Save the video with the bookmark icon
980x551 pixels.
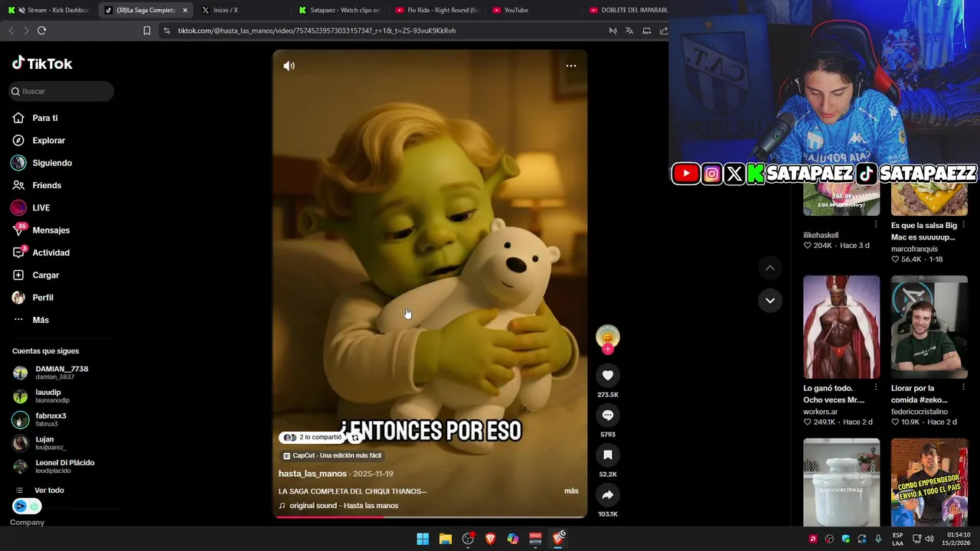click(608, 455)
